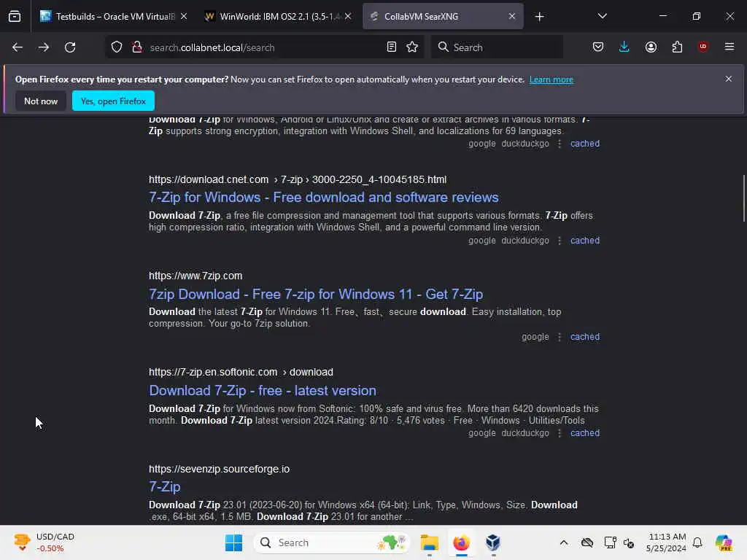Open the Windows Start menu
Viewport: 747px width, 560px height.
point(233,542)
